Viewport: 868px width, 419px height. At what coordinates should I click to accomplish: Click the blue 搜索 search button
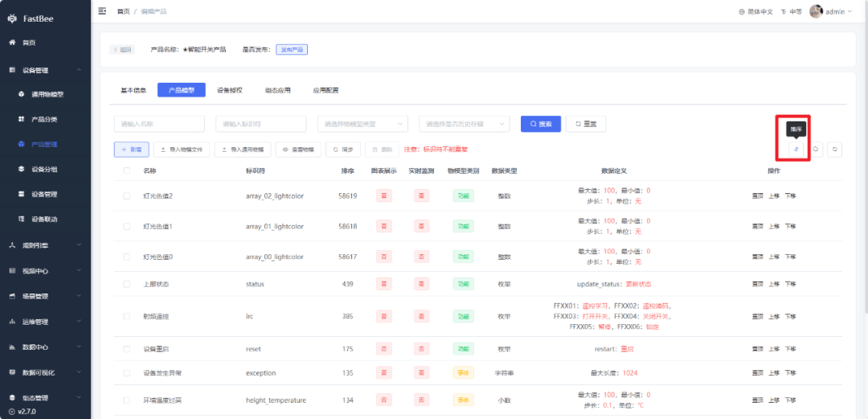[x=541, y=124]
